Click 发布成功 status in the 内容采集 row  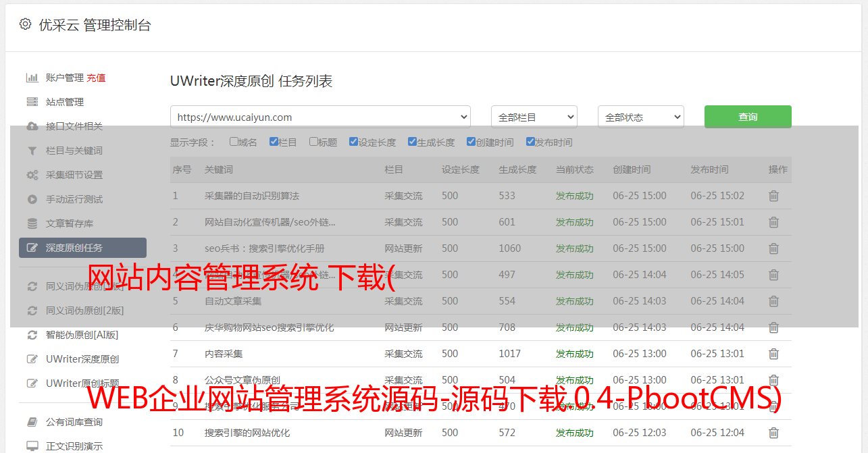click(575, 354)
